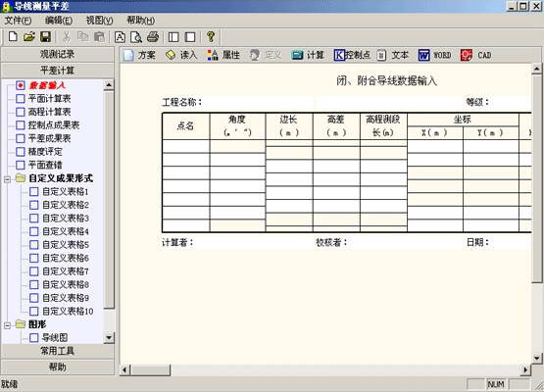
Task: Select the 自定义表格3 checkbox
Action: click(x=34, y=219)
